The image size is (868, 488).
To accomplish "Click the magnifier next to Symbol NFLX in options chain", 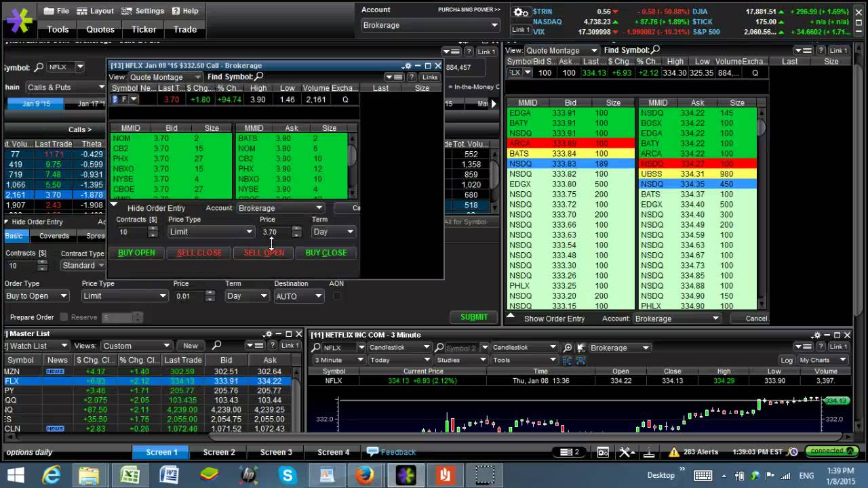I will click(x=38, y=67).
